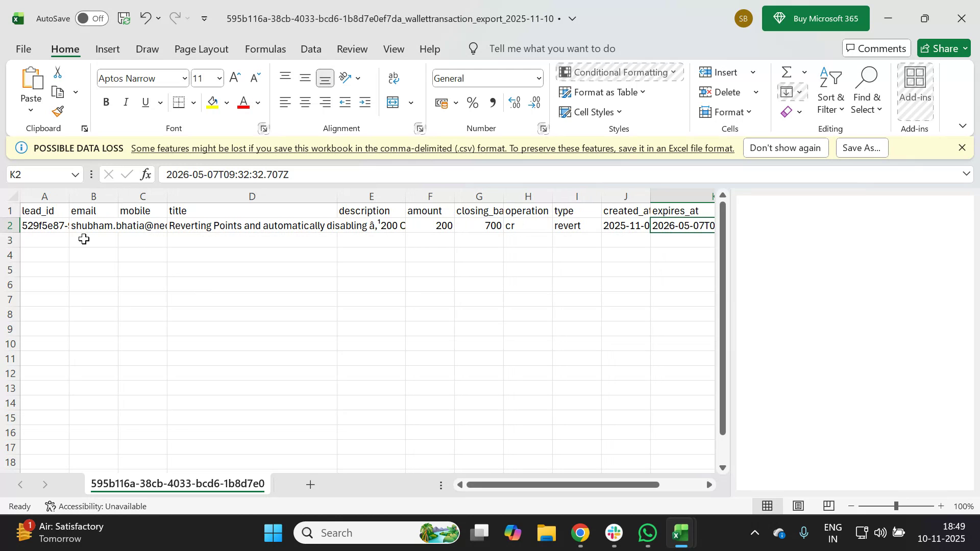This screenshot has height=551, width=980.
Task: Enable italic formatting
Action: point(126,102)
